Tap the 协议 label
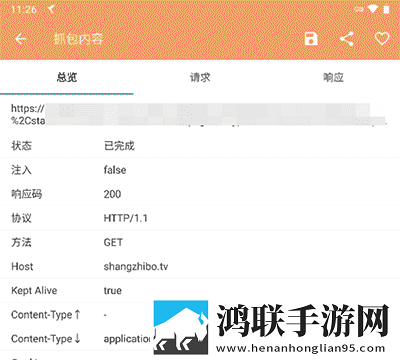This screenshot has height=360, width=400. point(21,218)
